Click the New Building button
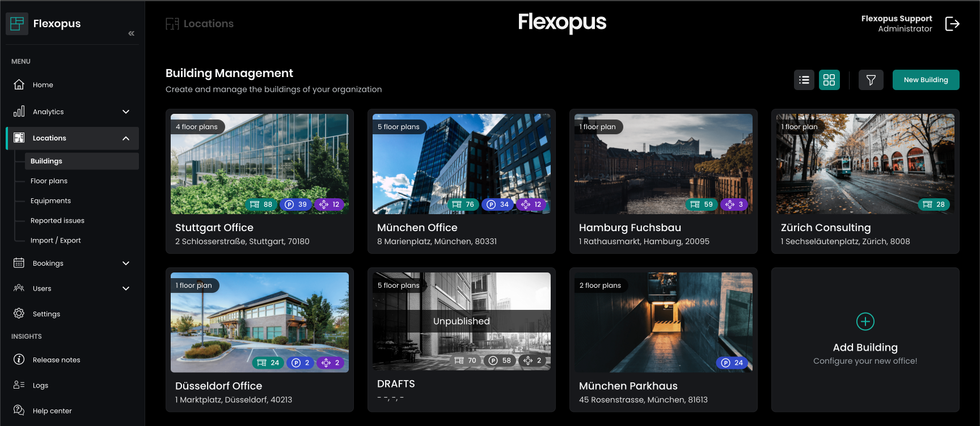 pyautogui.click(x=926, y=80)
